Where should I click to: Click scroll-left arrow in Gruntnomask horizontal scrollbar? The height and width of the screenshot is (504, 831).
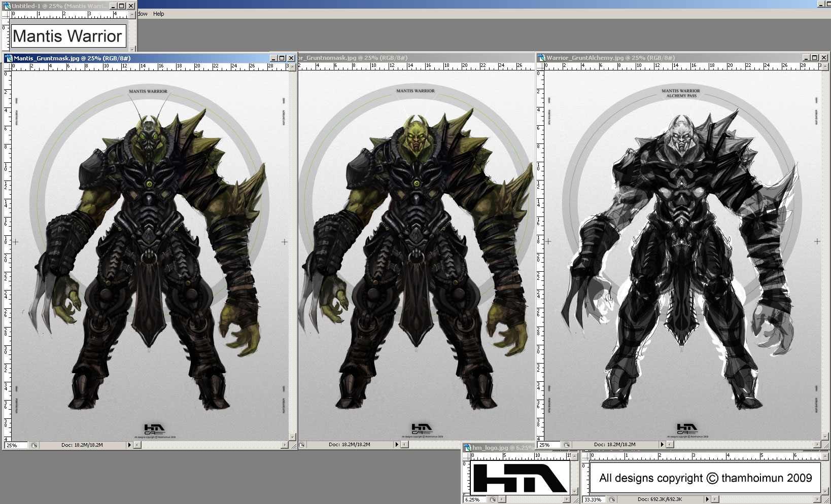404,445
